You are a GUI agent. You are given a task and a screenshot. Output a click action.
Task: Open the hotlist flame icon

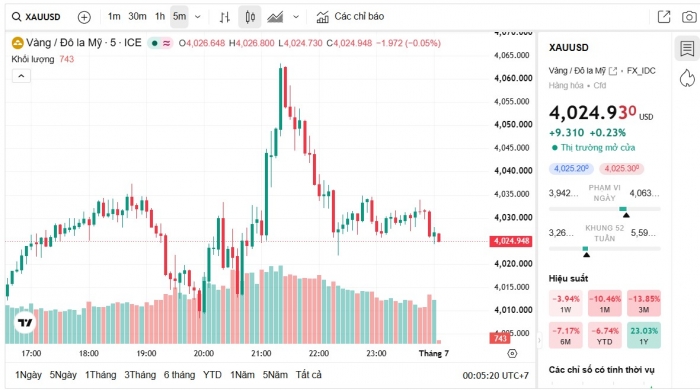point(687,78)
